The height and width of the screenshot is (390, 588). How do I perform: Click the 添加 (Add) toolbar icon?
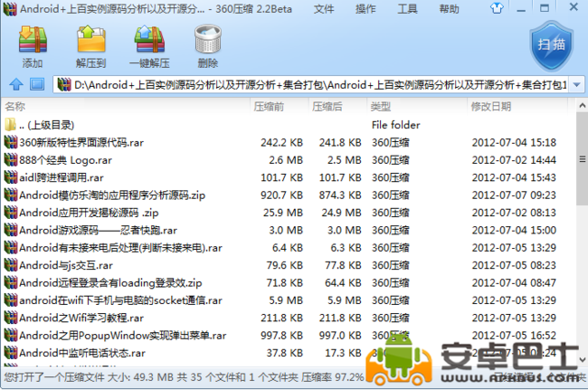coord(33,39)
